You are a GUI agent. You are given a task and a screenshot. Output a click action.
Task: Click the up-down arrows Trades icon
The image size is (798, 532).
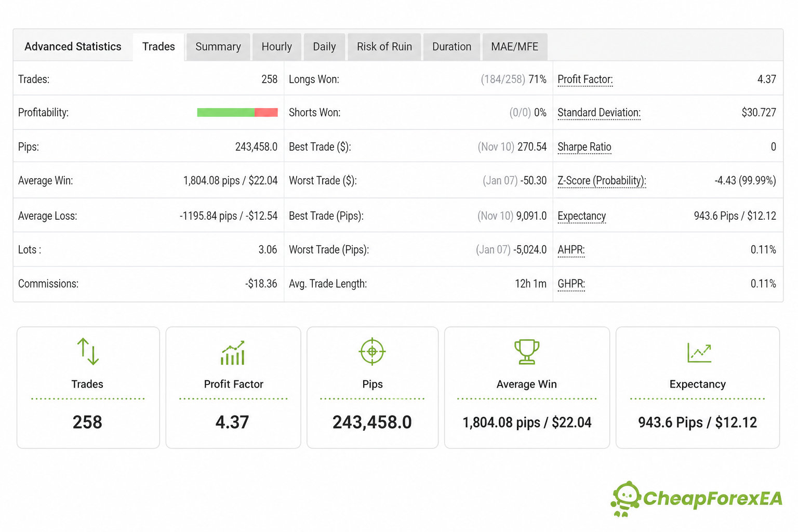tap(88, 351)
